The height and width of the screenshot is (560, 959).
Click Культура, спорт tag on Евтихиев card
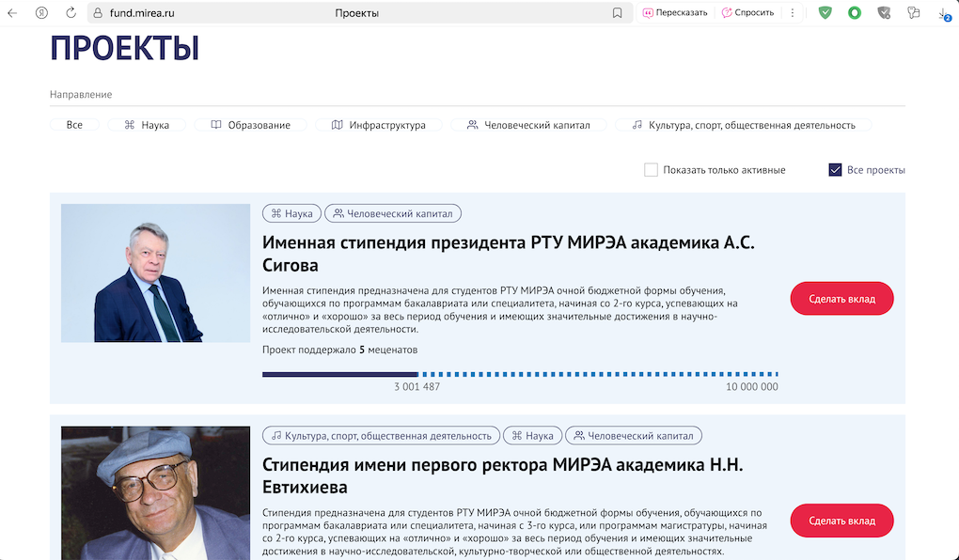(381, 436)
